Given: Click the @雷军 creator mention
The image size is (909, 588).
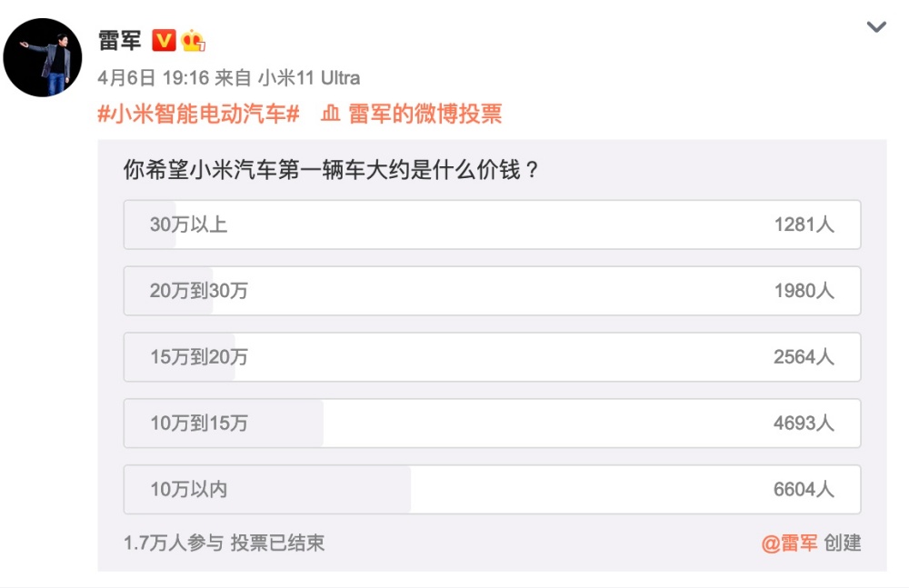Looking at the screenshot, I should (790, 543).
